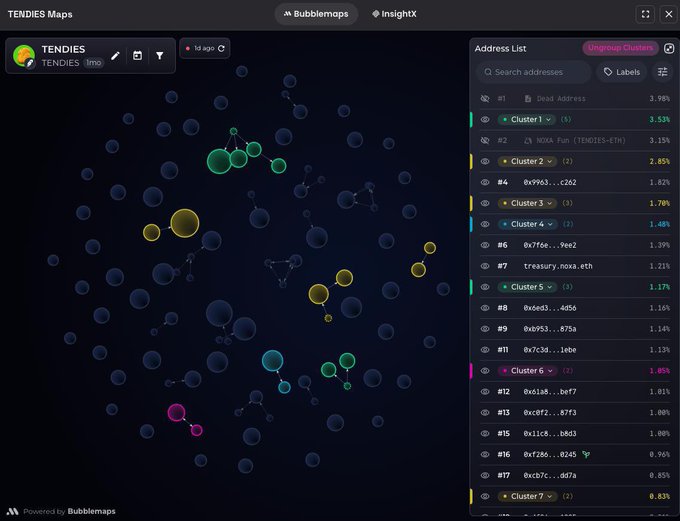Screen dimensions: 680x521
Task: Select the large cyan bubble
Action: coord(272,360)
